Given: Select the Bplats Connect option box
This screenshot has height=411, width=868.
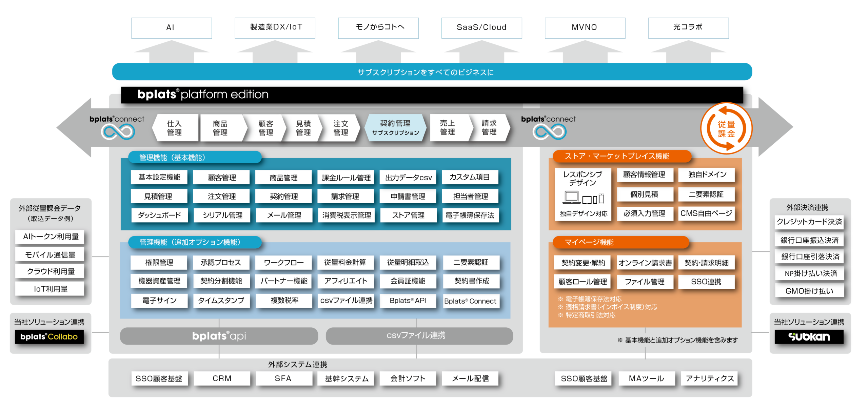Looking at the screenshot, I should tap(471, 301).
